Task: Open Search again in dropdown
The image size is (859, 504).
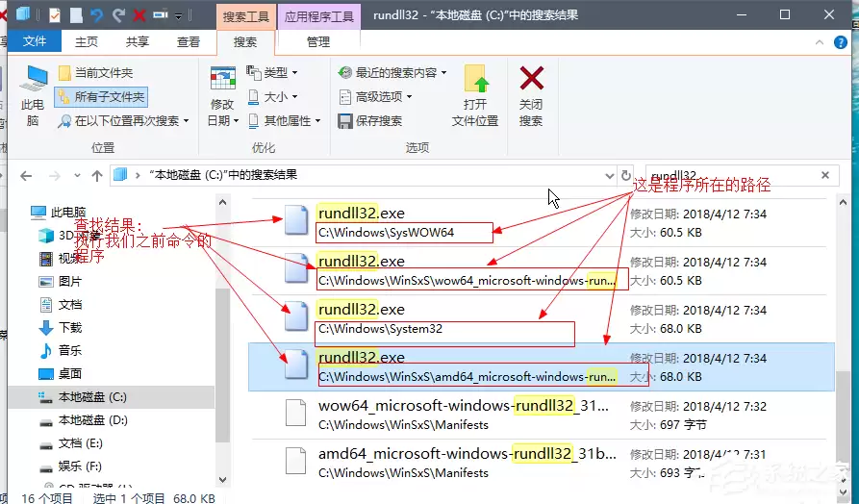Action: point(123,121)
